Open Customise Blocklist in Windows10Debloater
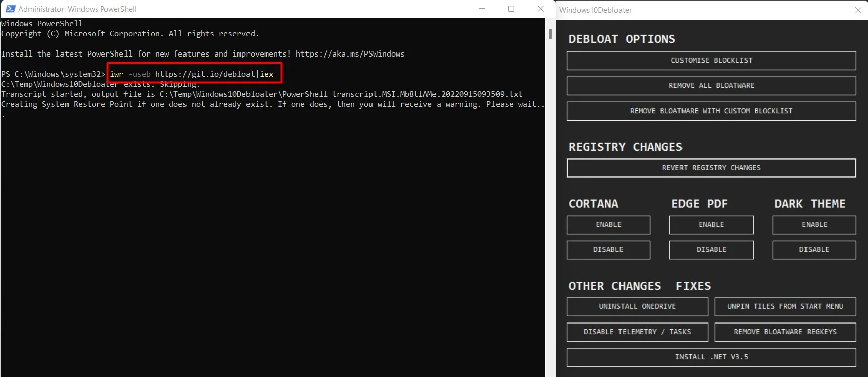This screenshot has height=377, width=868. pyautogui.click(x=711, y=61)
